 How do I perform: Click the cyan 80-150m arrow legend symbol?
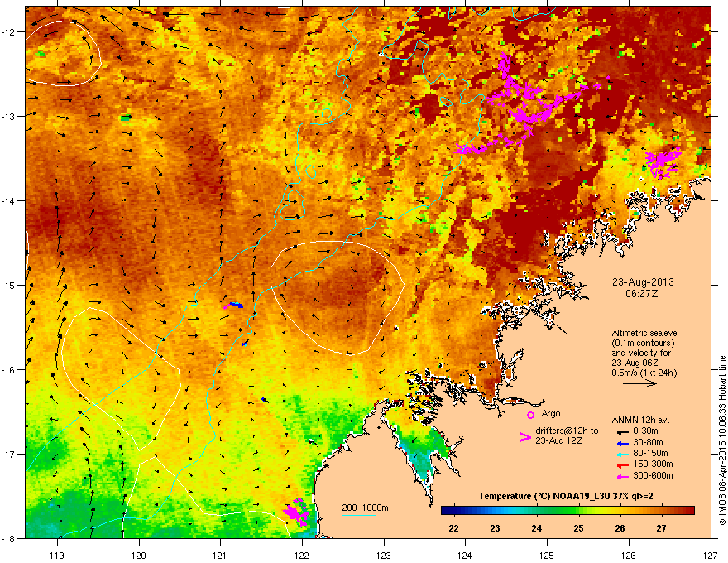click(x=622, y=454)
